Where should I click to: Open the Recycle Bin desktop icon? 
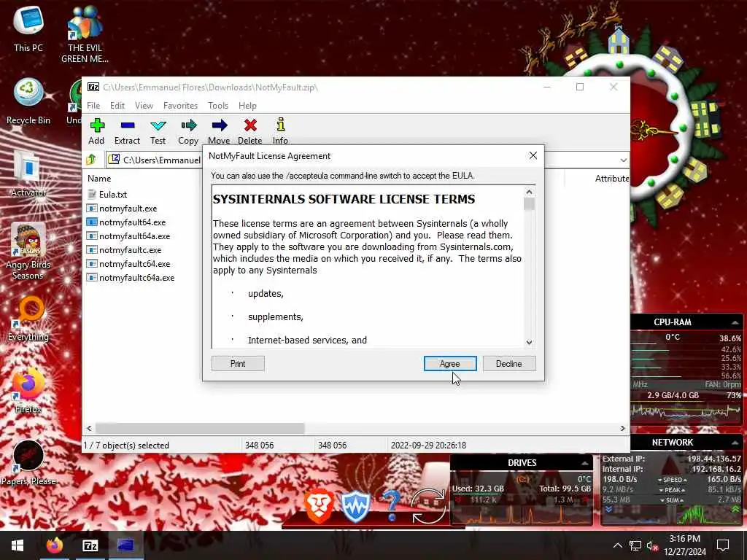click(x=28, y=102)
